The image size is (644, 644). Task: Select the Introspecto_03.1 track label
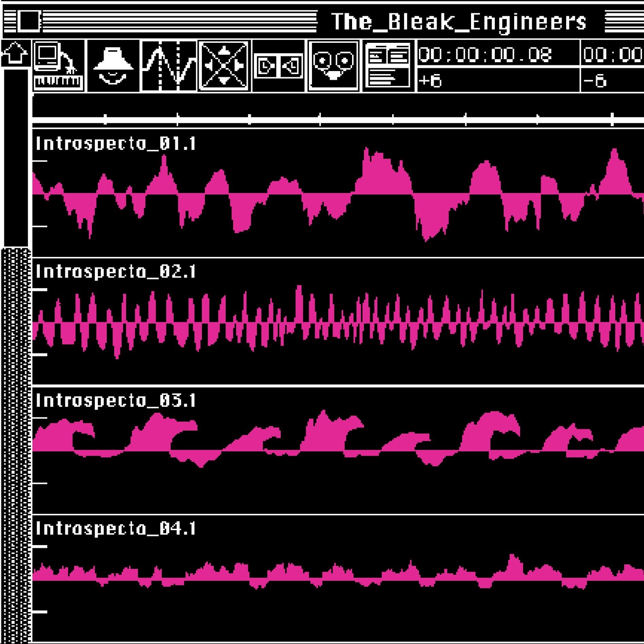(116, 401)
